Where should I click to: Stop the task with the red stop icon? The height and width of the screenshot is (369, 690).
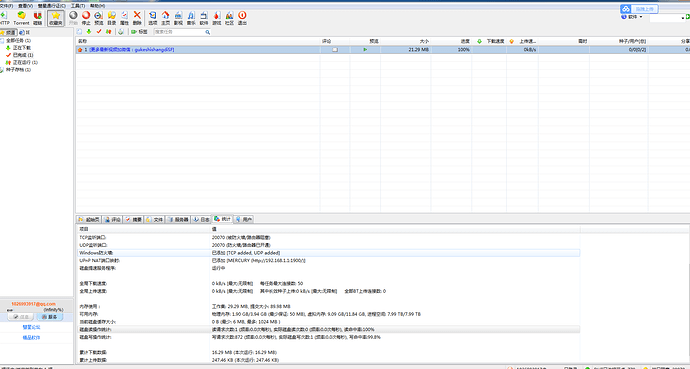pos(86,18)
